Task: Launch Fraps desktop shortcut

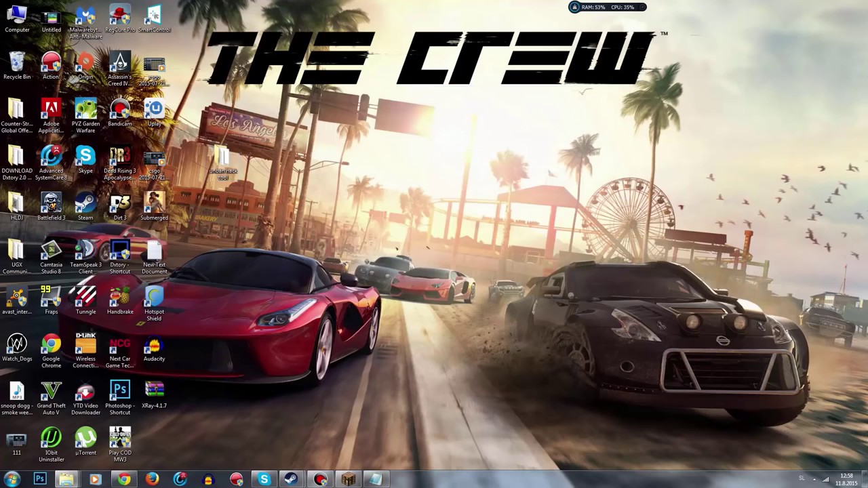Action: click(51, 300)
